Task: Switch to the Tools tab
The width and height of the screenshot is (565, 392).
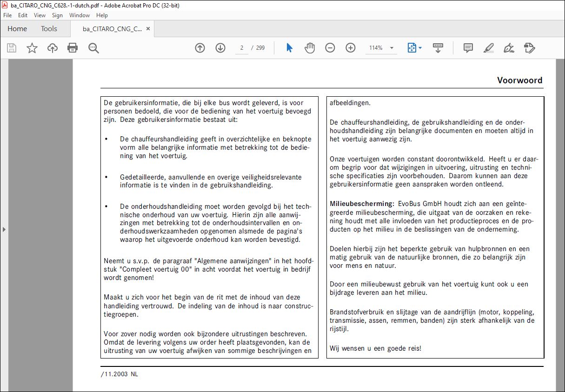Action: click(49, 29)
